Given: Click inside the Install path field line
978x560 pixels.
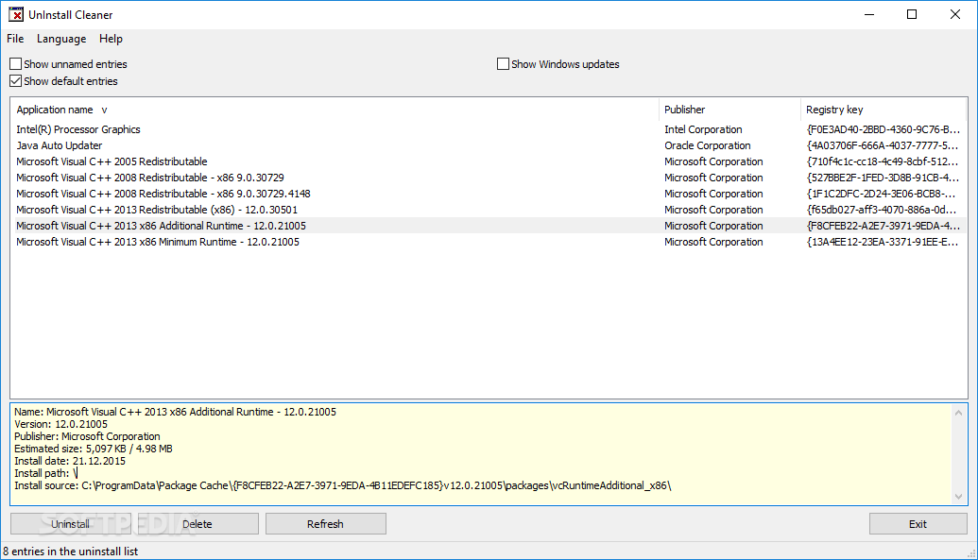Looking at the screenshot, I should point(45,473).
